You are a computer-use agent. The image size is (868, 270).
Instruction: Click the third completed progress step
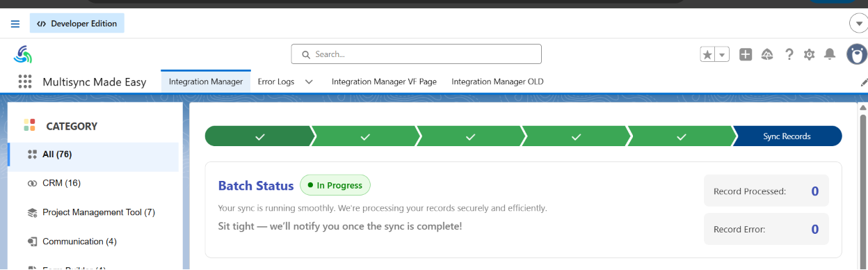(x=470, y=136)
